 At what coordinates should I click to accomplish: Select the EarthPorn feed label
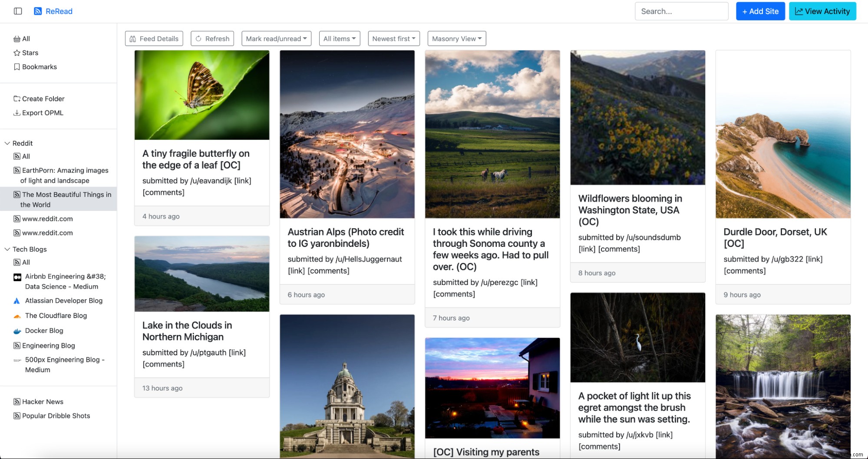pyautogui.click(x=64, y=176)
